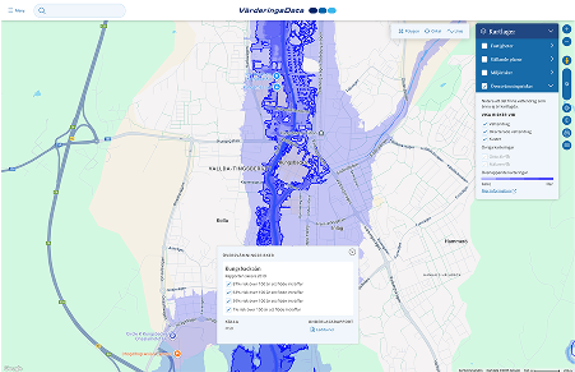Screen dimensions: 575x372
Task: Select the Linje measure tool tab
Action: pyautogui.click(x=455, y=31)
